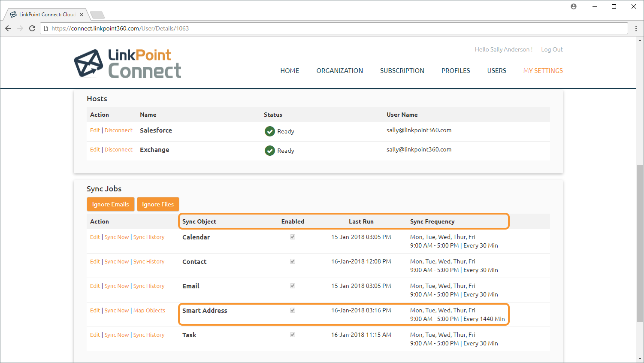Click the Exchange user name email

tap(419, 149)
